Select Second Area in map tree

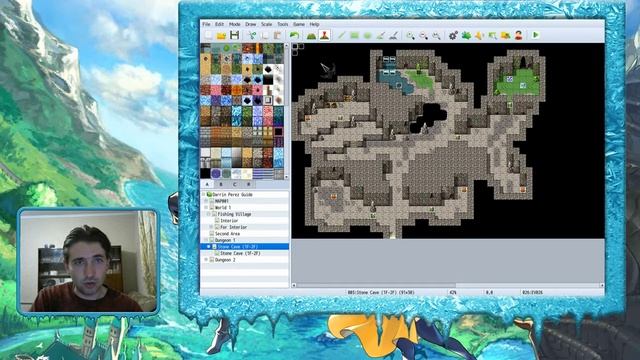[x=227, y=234]
